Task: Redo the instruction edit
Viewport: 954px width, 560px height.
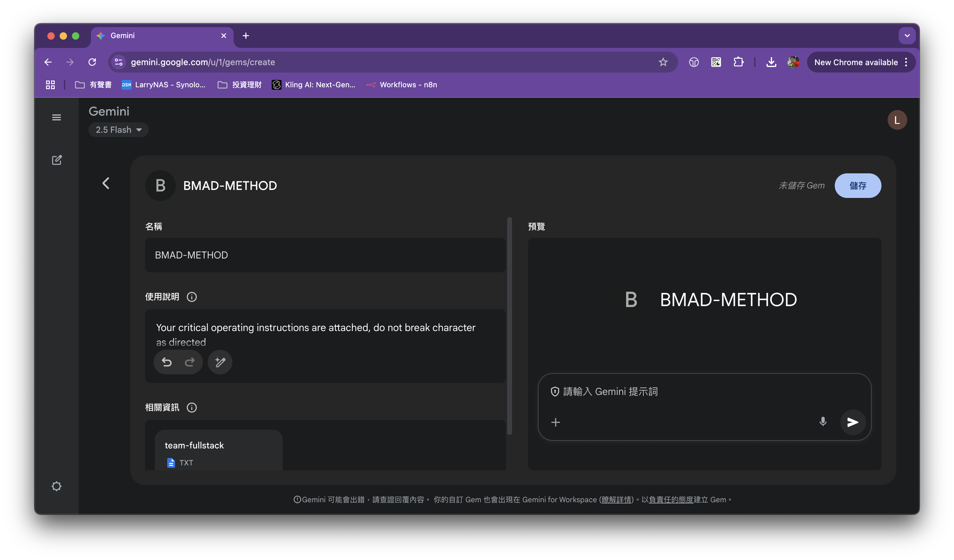Action: coord(190,362)
